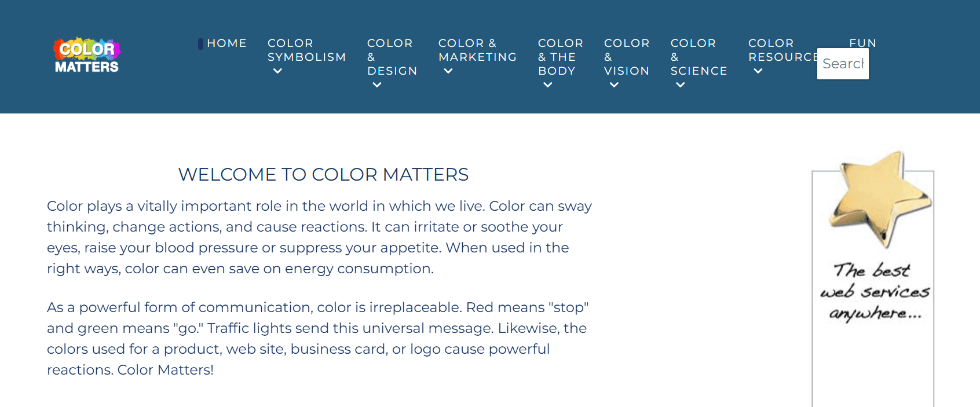Open the Color & Science menu
This screenshot has width=980, height=407.
699,57
